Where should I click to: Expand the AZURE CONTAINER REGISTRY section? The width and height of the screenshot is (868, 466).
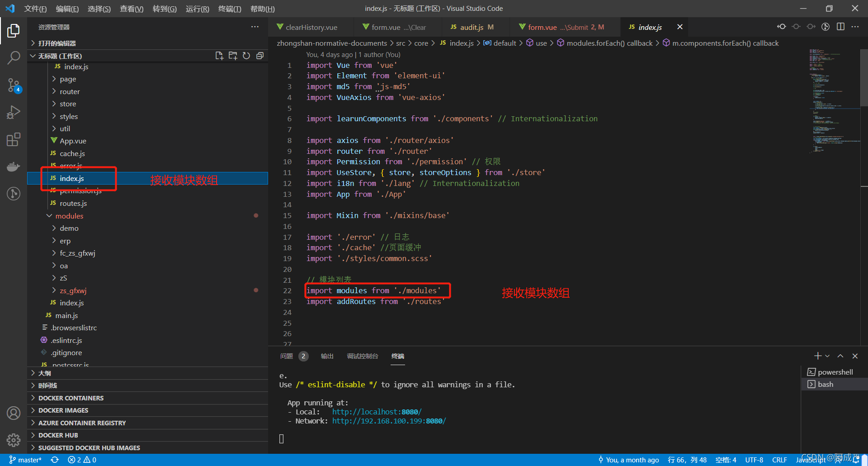coord(82,423)
